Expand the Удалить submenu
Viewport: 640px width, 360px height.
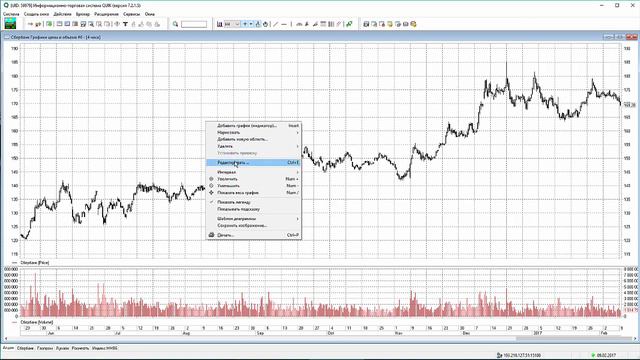click(254, 146)
